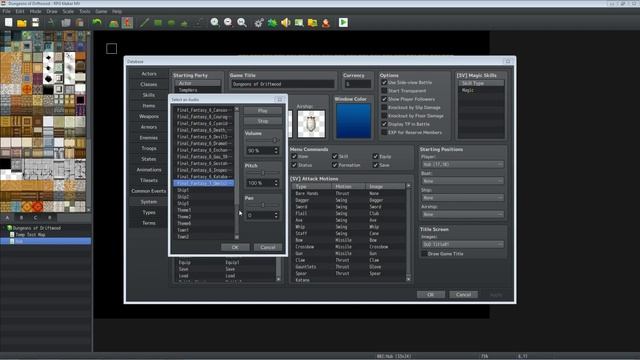Open Title Screen Images dropdown
The height and width of the screenshot is (360, 640).
click(462, 244)
